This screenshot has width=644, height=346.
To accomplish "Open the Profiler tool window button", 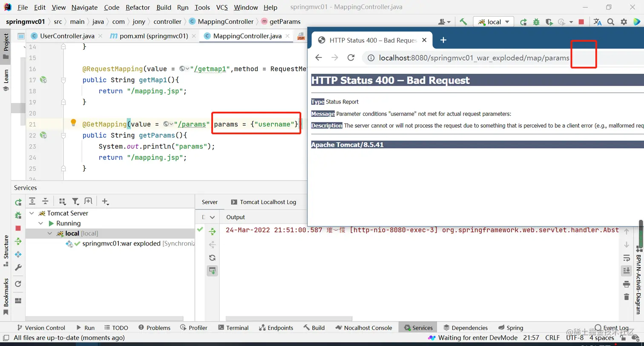I will [194, 328].
